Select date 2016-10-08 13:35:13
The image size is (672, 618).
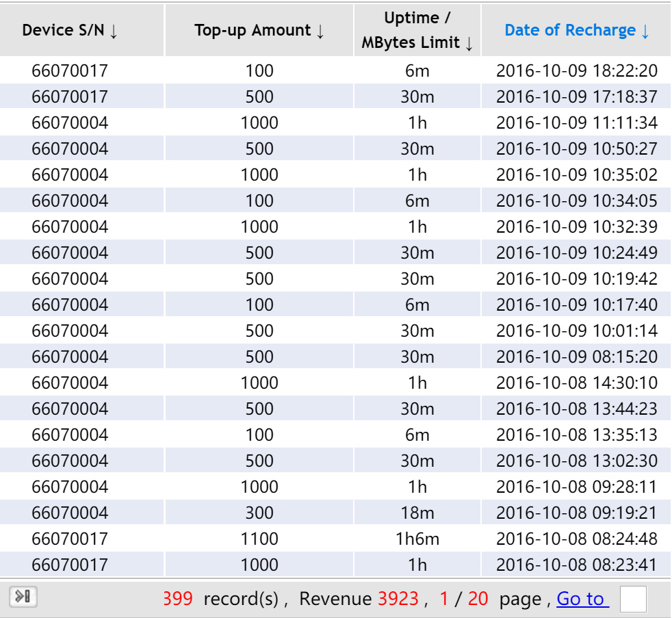coord(576,435)
